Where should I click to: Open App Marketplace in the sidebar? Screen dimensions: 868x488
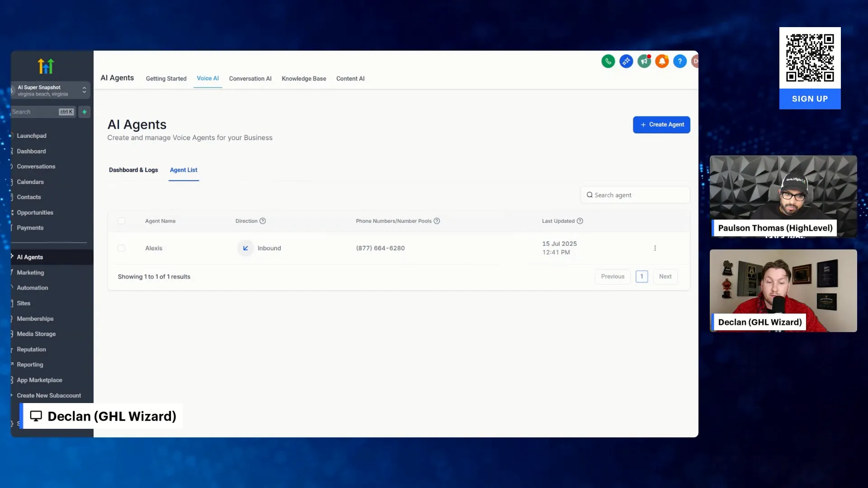(x=39, y=380)
